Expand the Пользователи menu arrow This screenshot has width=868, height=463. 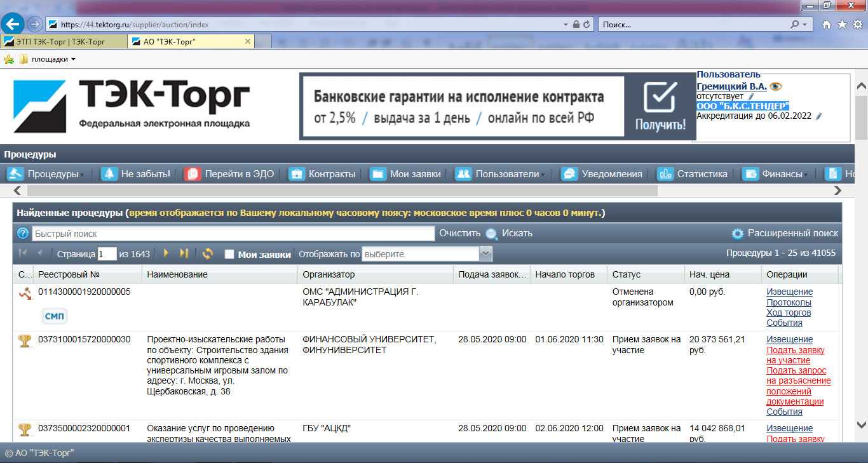pos(543,175)
